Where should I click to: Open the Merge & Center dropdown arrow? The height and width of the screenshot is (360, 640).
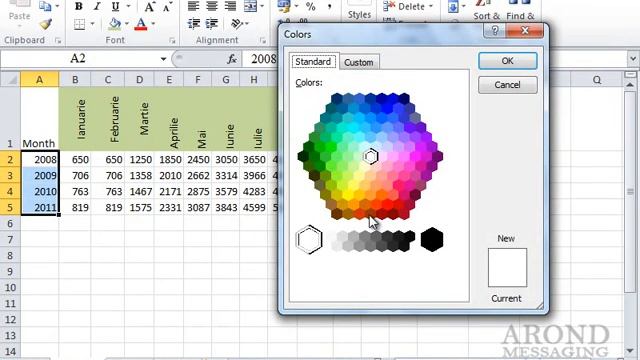pyautogui.click(x=262, y=6)
